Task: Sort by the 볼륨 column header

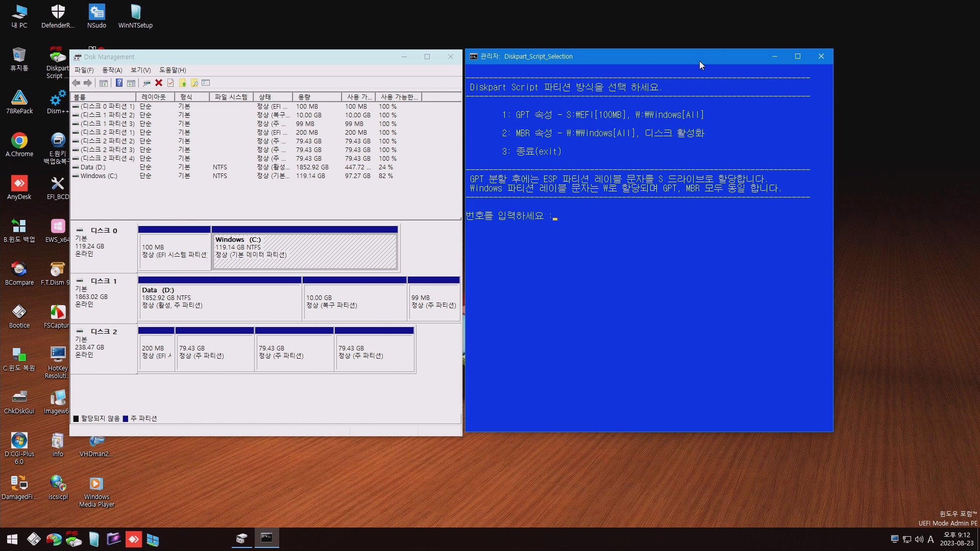Action: coord(104,97)
